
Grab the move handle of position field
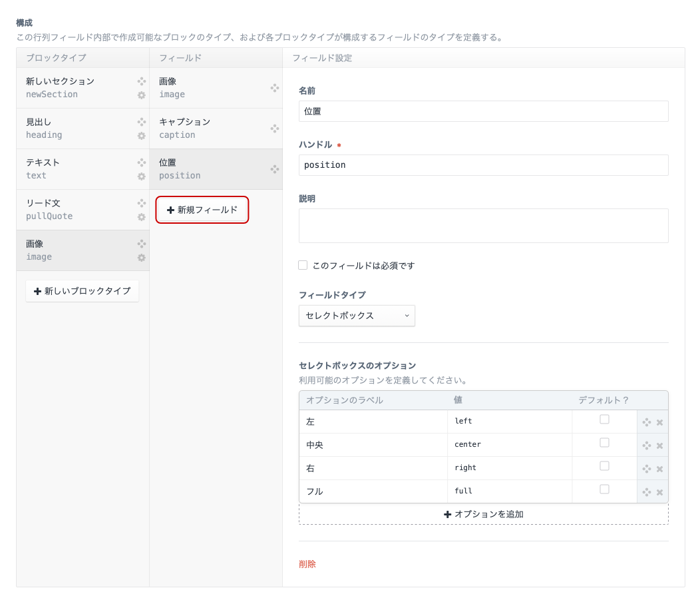click(x=274, y=169)
